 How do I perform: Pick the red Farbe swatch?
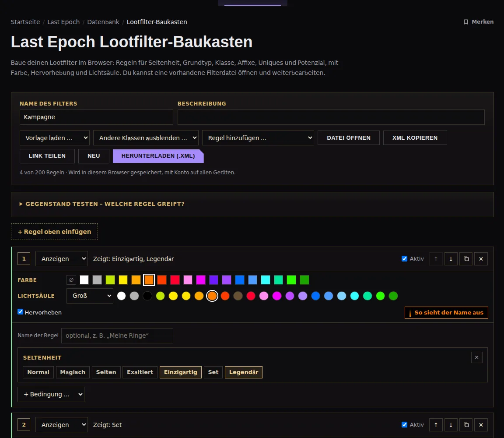(x=175, y=280)
